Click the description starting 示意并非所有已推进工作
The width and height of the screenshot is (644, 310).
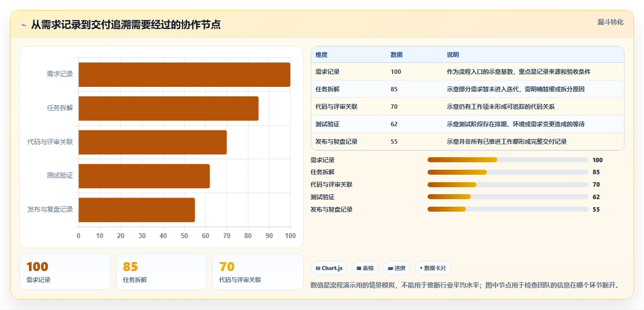pos(507,142)
